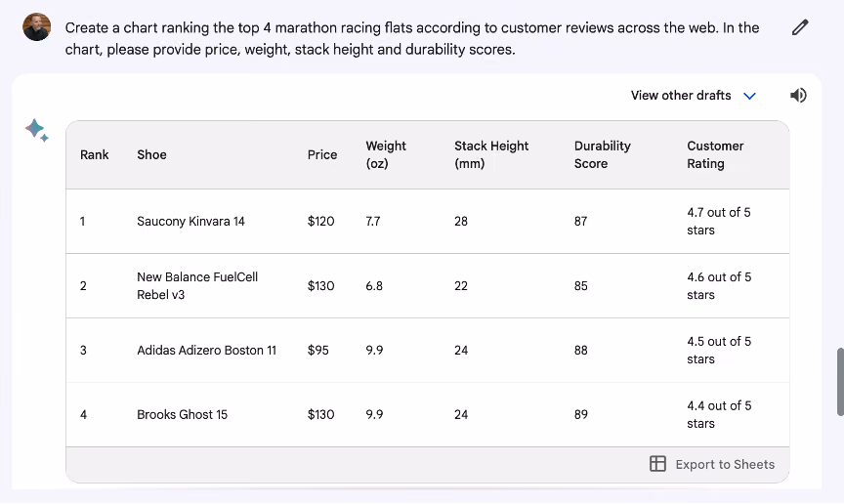Click Adidas Adizero row's 9.9 weight cell
Image resolution: width=844 pixels, height=504 pixels.
(374, 350)
